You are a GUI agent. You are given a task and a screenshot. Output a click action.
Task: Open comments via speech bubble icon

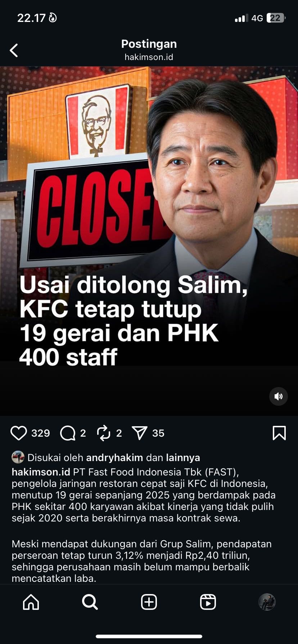pyautogui.click(x=68, y=433)
